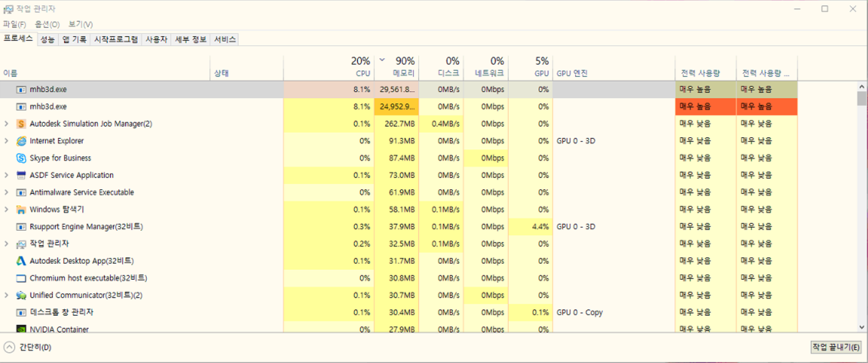Image resolution: width=868 pixels, height=363 pixels.
Task: Click the 262.7MB memory cell
Action: pyautogui.click(x=396, y=124)
